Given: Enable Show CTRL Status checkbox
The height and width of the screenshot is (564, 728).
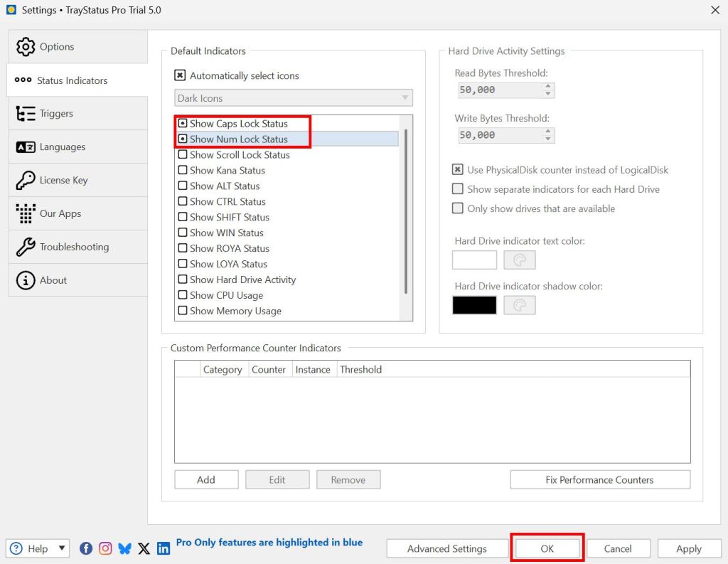Looking at the screenshot, I should (183, 201).
